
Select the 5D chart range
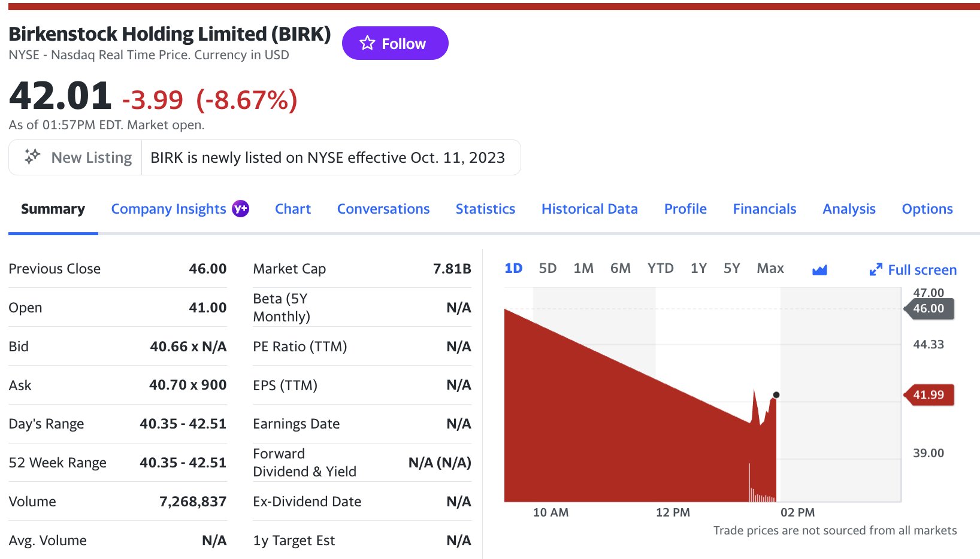coord(548,268)
